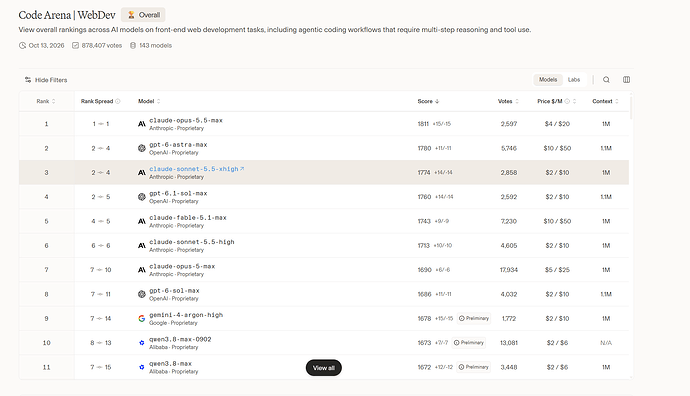Select model name claude-sonnet-5.5-high
The height and width of the screenshot is (396, 690).
coord(192,242)
